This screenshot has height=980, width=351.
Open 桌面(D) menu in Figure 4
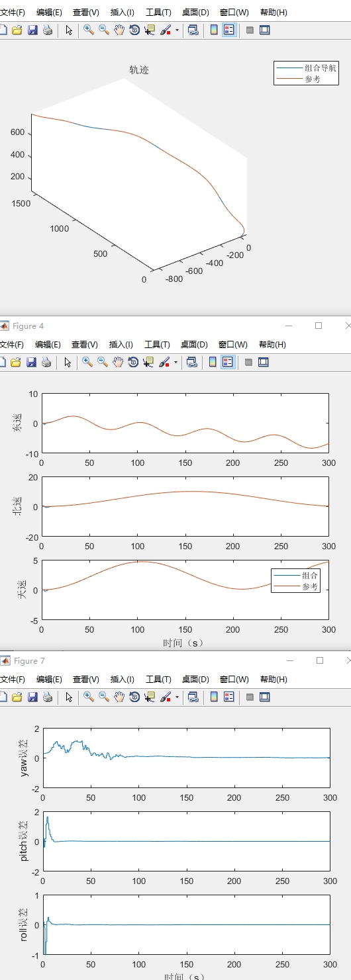click(195, 345)
